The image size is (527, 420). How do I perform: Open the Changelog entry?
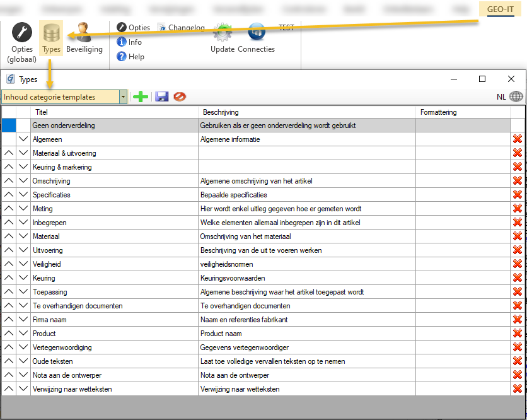(182, 27)
